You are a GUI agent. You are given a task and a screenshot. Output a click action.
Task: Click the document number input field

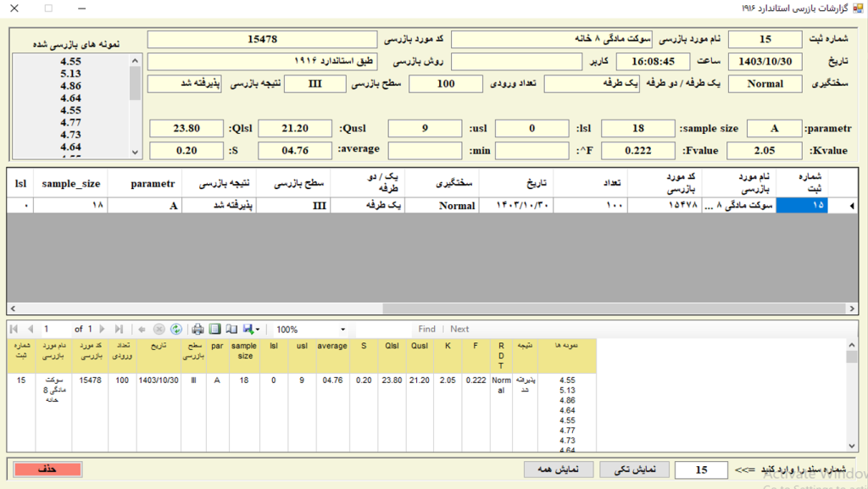click(702, 470)
